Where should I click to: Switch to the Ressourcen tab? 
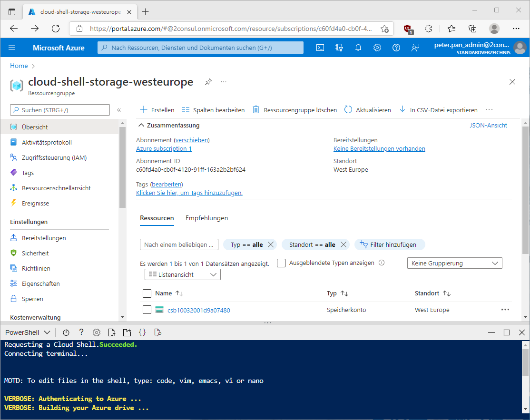(157, 218)
